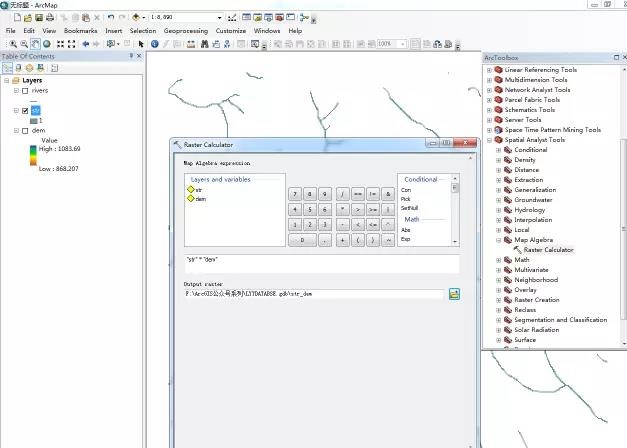Open the Geoprocessing menu

(x=186, y=31)
